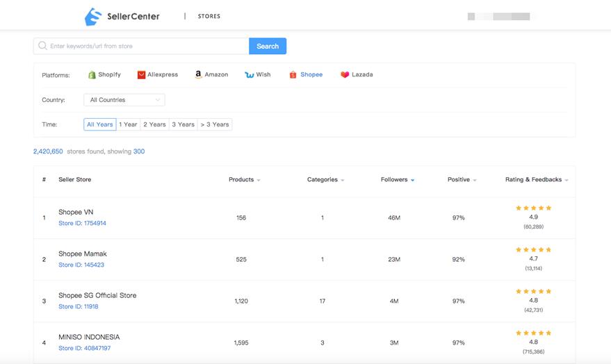
Task: Choose the Aliexpress platform label
Action: click(163, 74)
